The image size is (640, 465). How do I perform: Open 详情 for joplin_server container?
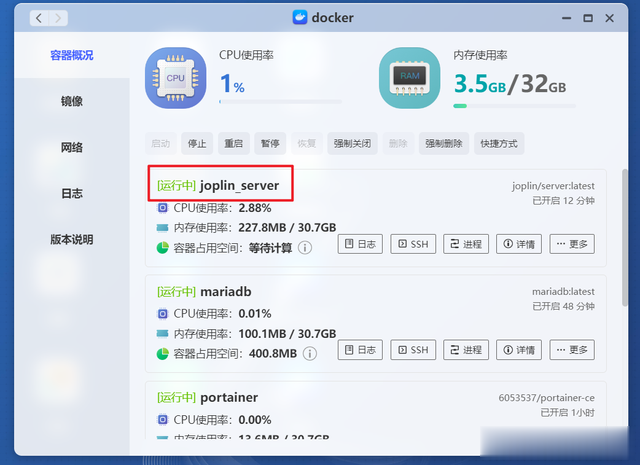[x=519, y=244]
